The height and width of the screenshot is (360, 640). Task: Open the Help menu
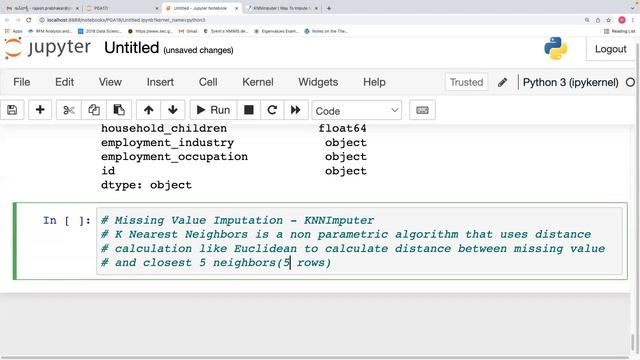(374, 82)
